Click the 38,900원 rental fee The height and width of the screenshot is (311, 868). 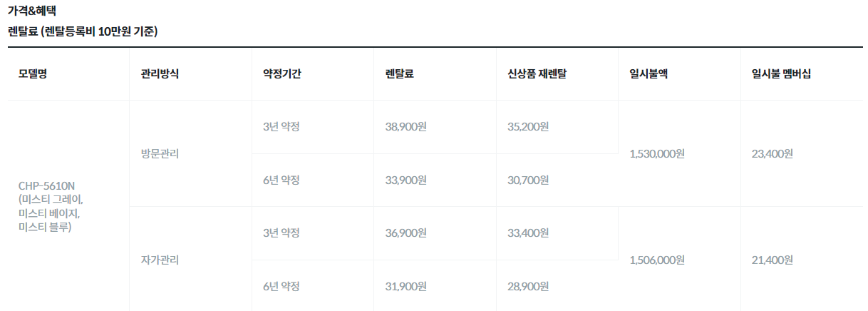406,127
